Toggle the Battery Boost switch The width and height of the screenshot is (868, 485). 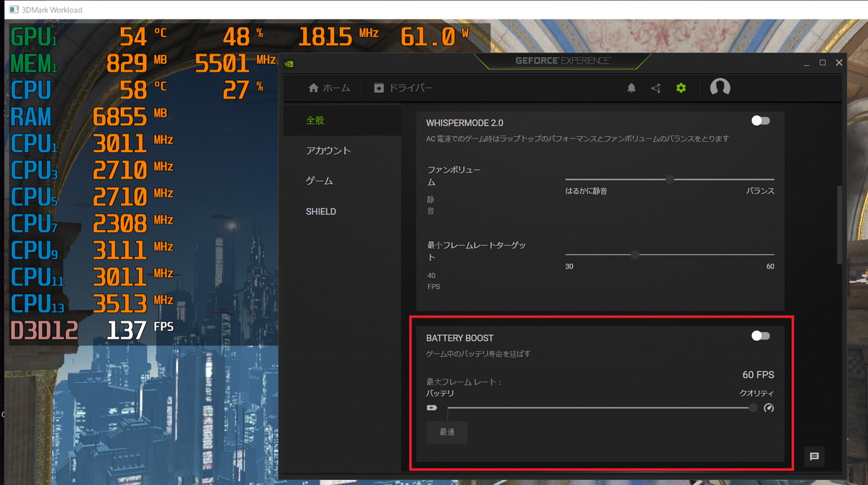point(760,336)
